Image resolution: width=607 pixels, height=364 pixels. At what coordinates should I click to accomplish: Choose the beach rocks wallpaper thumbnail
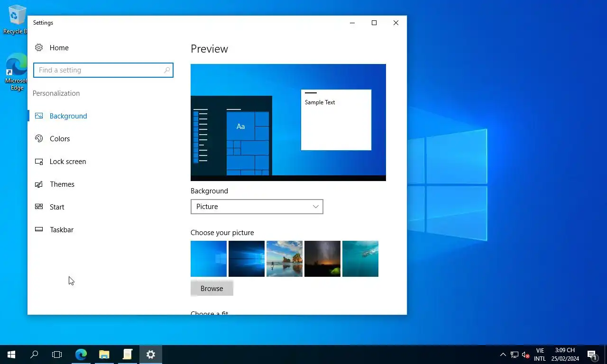point(285,259)
